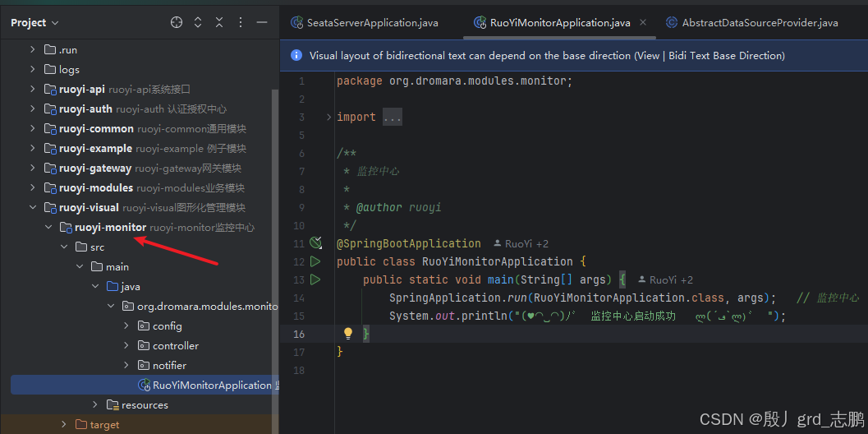Click the folded import ellipsis placeholder

(393, 117)
